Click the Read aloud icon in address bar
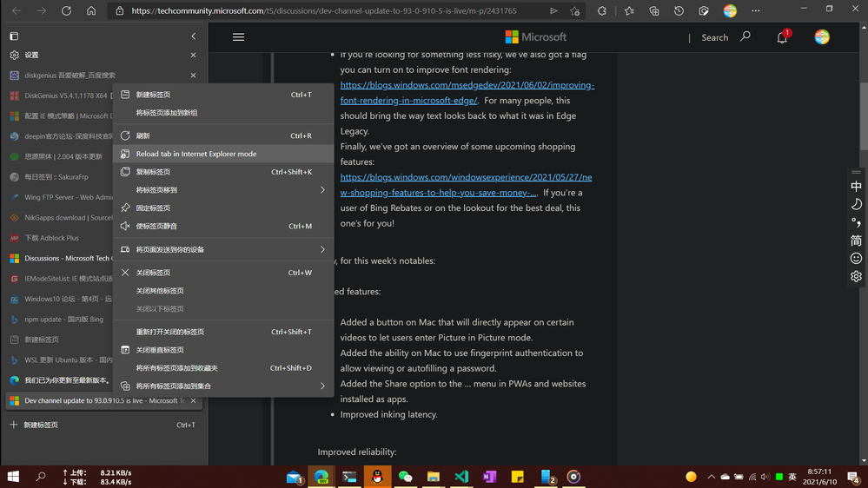 553,10
